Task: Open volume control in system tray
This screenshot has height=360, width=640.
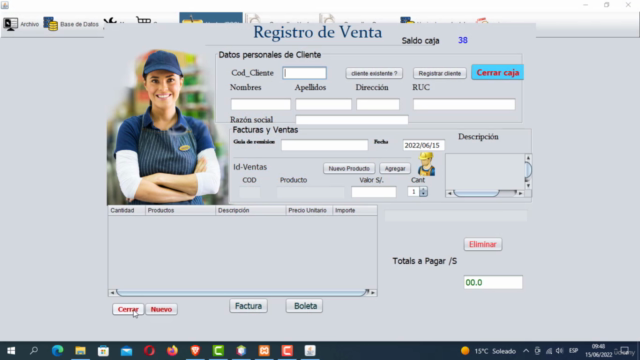Action: point(560,351)
